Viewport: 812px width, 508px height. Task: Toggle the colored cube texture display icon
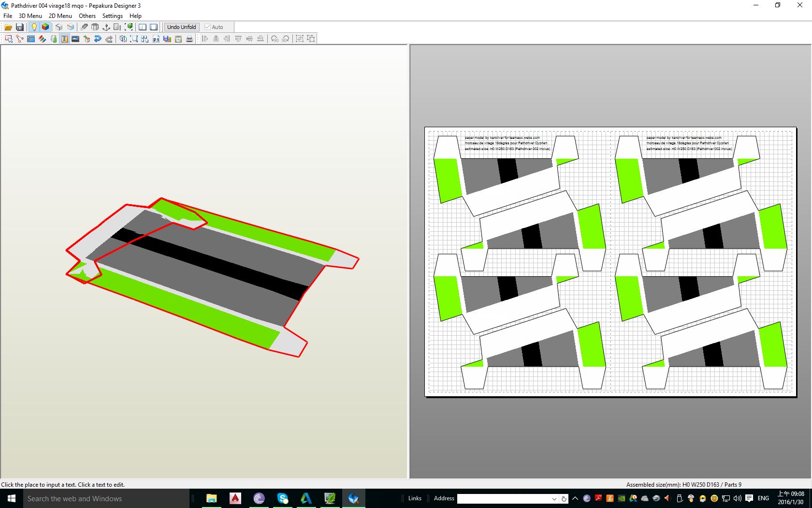pyautogui.click(x=45, y=27)
